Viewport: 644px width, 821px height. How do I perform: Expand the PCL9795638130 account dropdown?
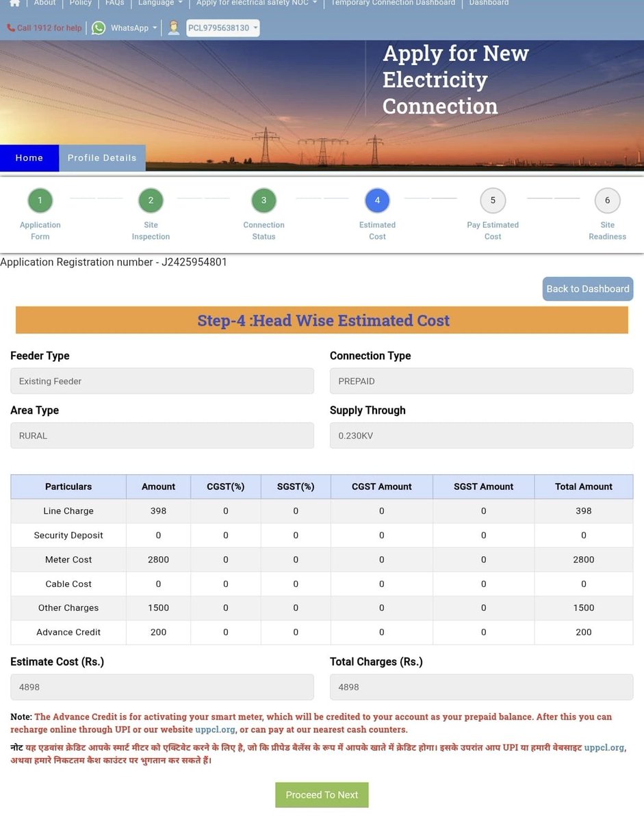[x=223, y=28]
